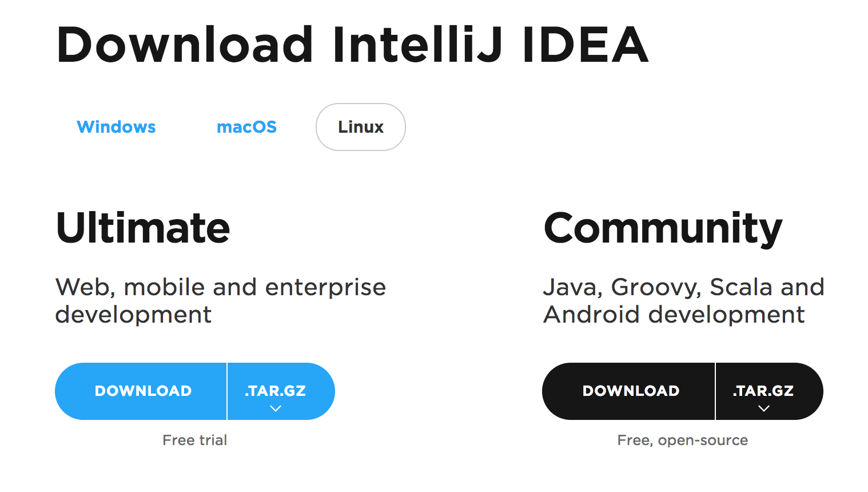The image size is (868, 492).
Task: Click the Ultimate edition heading
Action: 143,228
